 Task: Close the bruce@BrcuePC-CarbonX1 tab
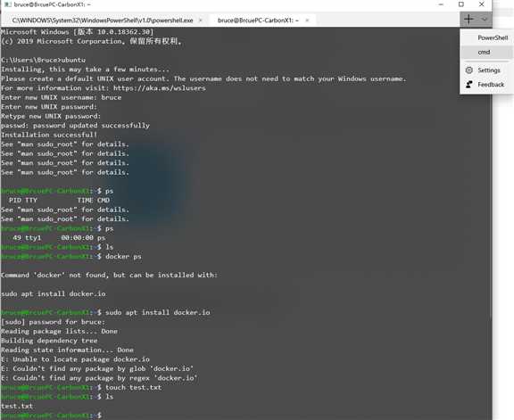307,21
